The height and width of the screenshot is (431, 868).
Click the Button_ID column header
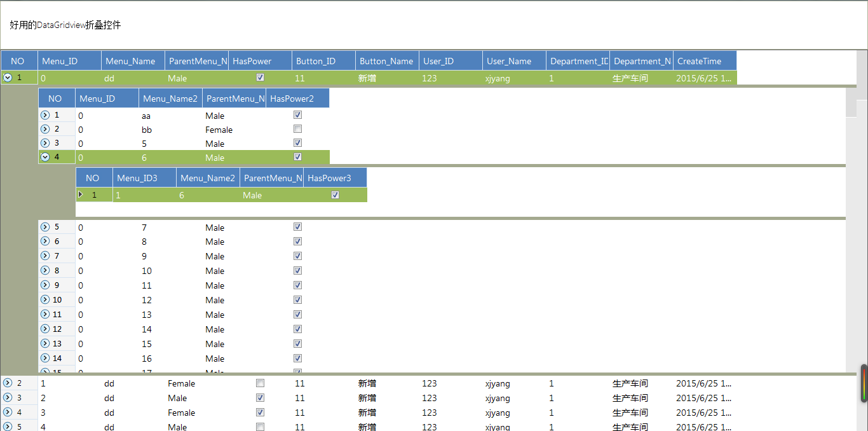coord(324,60)
